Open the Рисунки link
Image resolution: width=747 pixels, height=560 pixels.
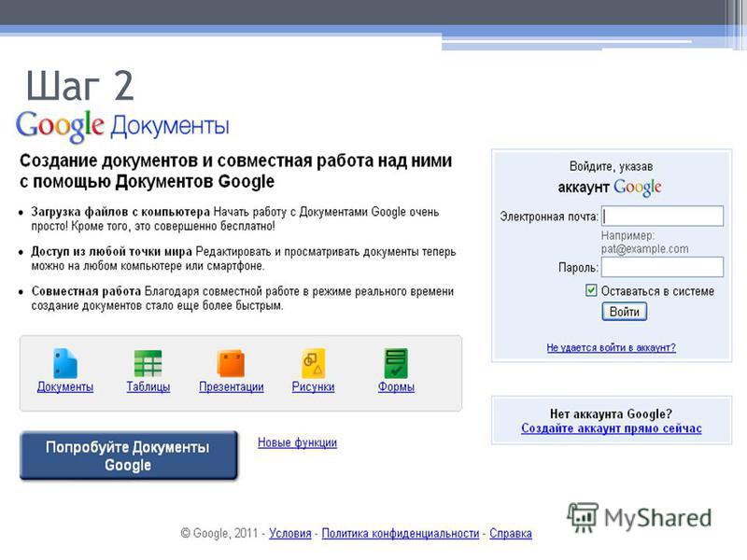click(313, 386)
